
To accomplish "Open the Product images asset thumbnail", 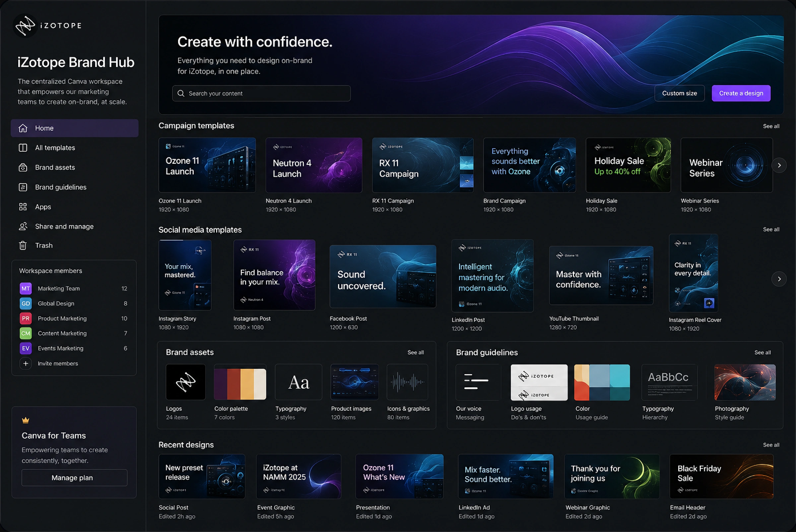I will [355, 382].
